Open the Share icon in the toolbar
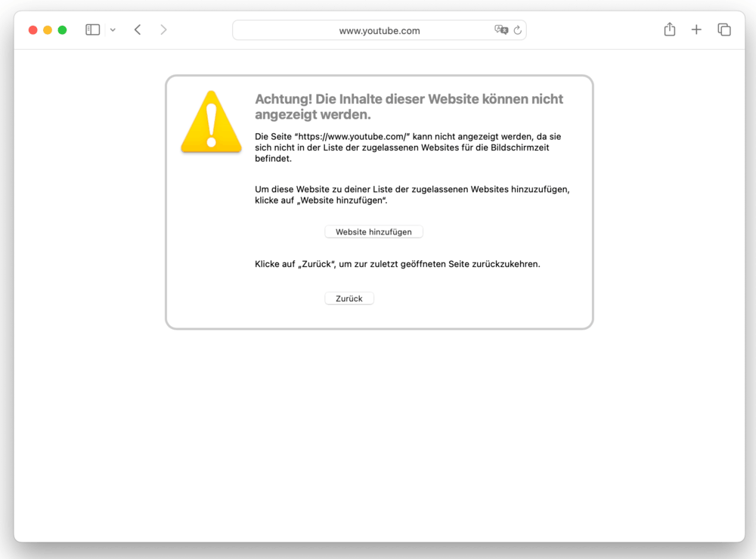The width and height of the screenshot is (756, 559). pos(670,30)
